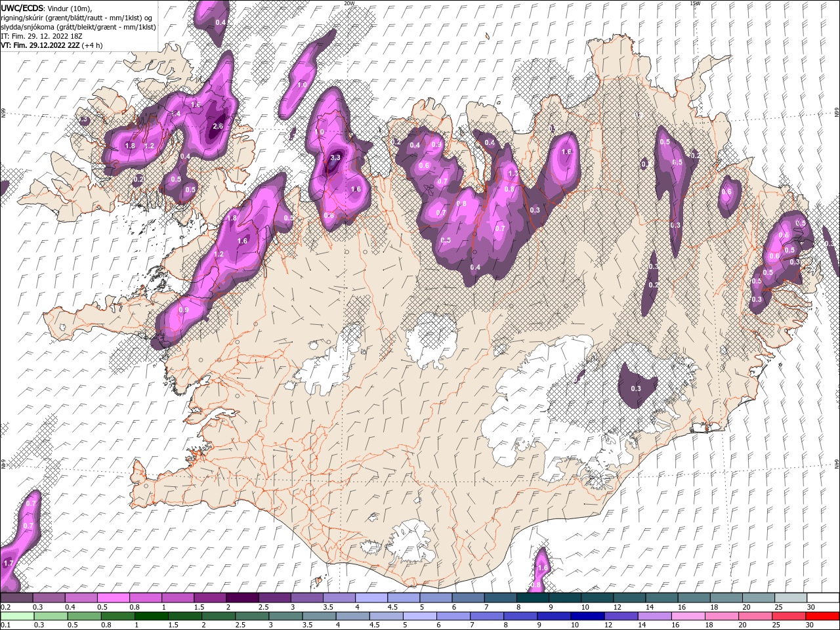The height and width of the screenshot is (630, 840).
Task: Click the 1.7 value label in the offshore band
Action: (9, 563)
